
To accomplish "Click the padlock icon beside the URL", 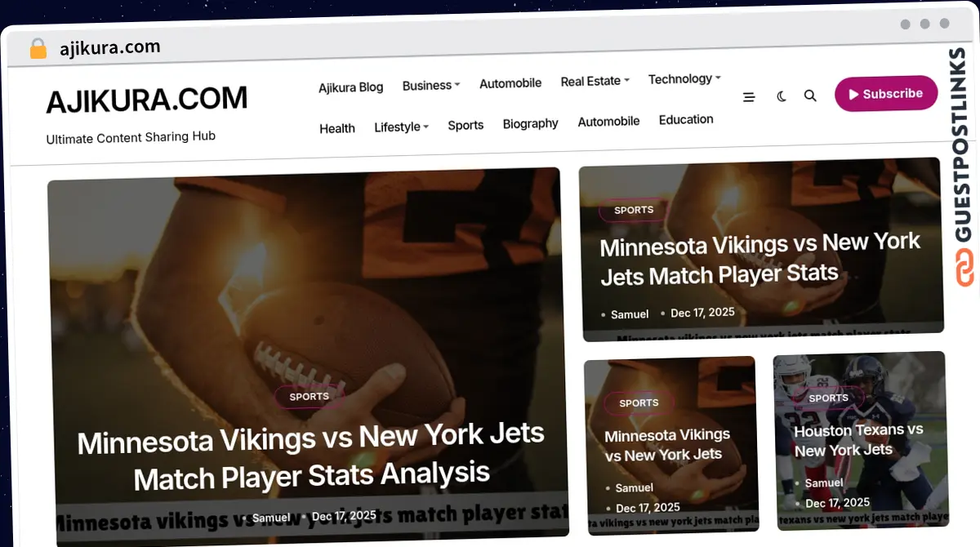I will 38,49.
